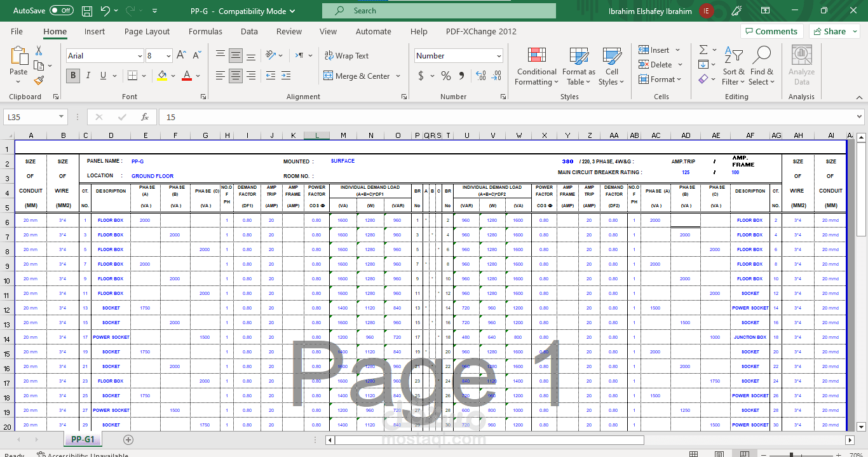
Task: Toggle center horizontal alignment
Action: point(236,76)
